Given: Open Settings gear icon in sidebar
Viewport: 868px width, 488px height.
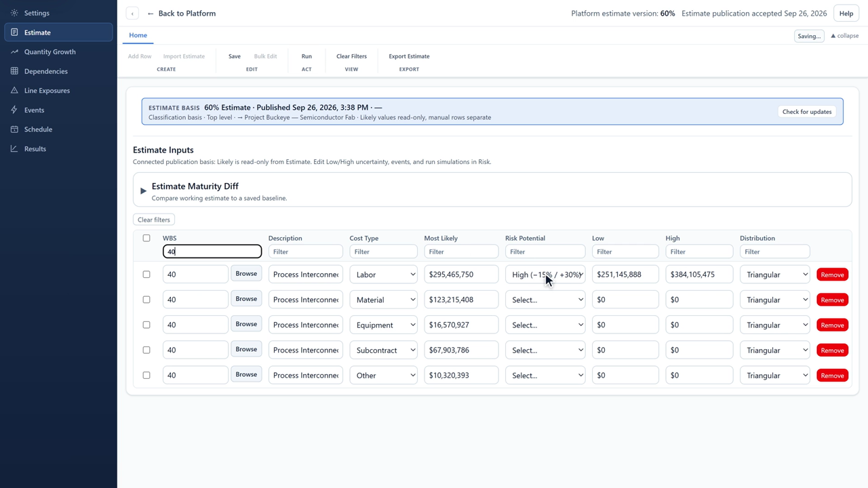Looking at the screenshot, I should click(x=14, y=13).
